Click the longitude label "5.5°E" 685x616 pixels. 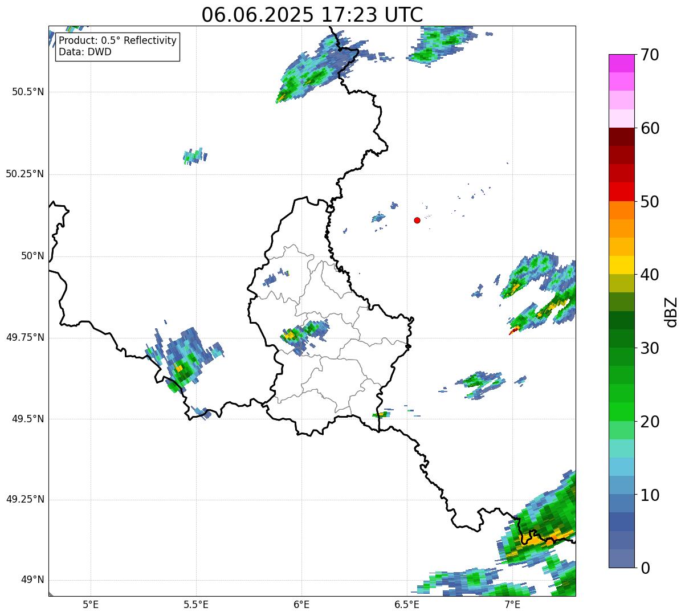[196, 604]
